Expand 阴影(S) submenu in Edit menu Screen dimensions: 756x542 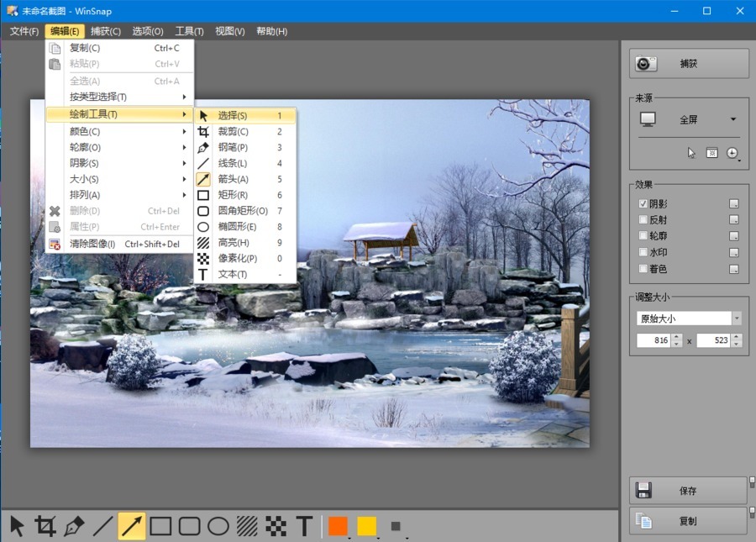click(x=120, y=163)
